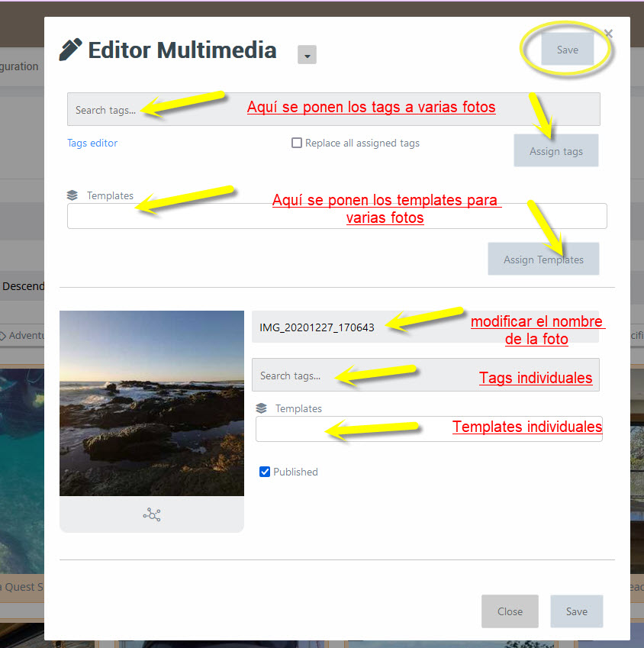This screenshot has width=644, height=648.
Task: Click the Search tags field beside the photo
Action: (x=291, y=376)
